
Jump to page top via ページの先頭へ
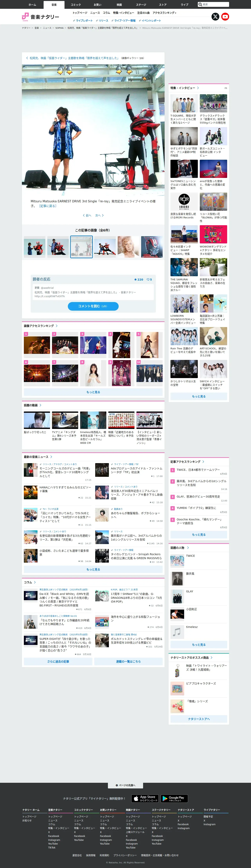(125, 785)
